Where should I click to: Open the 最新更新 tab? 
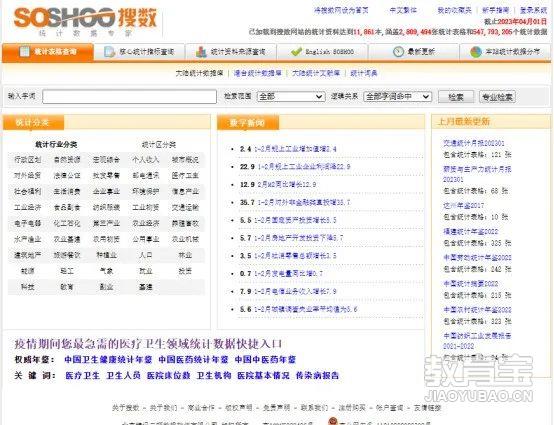click(414, 52)
